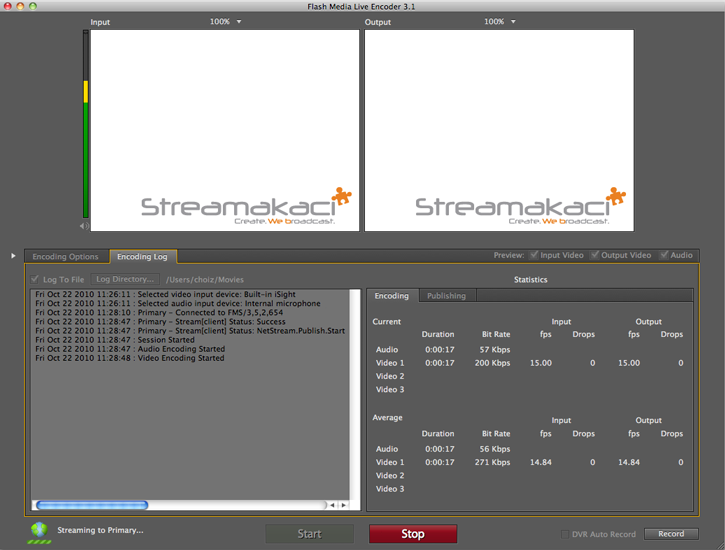
Task: Toggle the Input Video preview checkbox
Action: pos(534,255)
